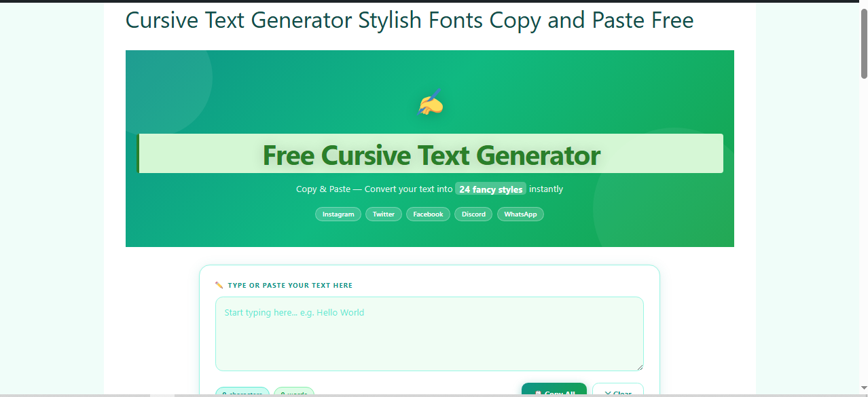This screenshot has height=397, width=868.
Task: Select the Instagram platform pill
Action: [x=338, y=214]
